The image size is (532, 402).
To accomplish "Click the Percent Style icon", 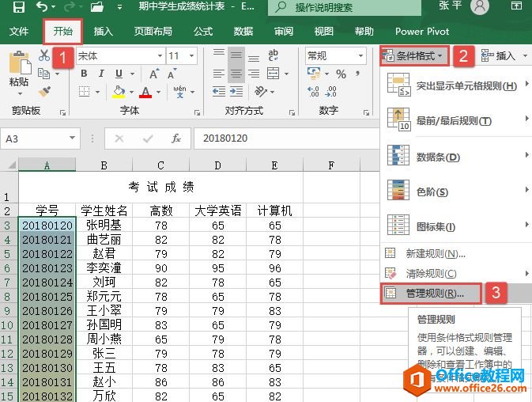I will point(341,74).
